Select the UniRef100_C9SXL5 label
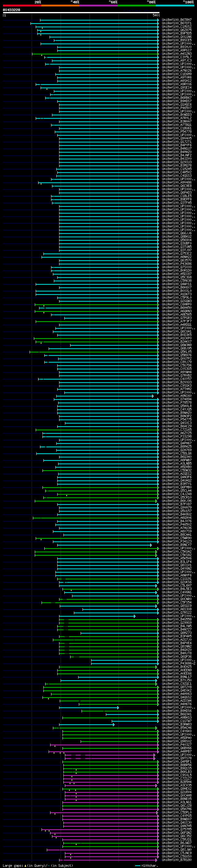 pyautogui.click(x=176, y=775)
